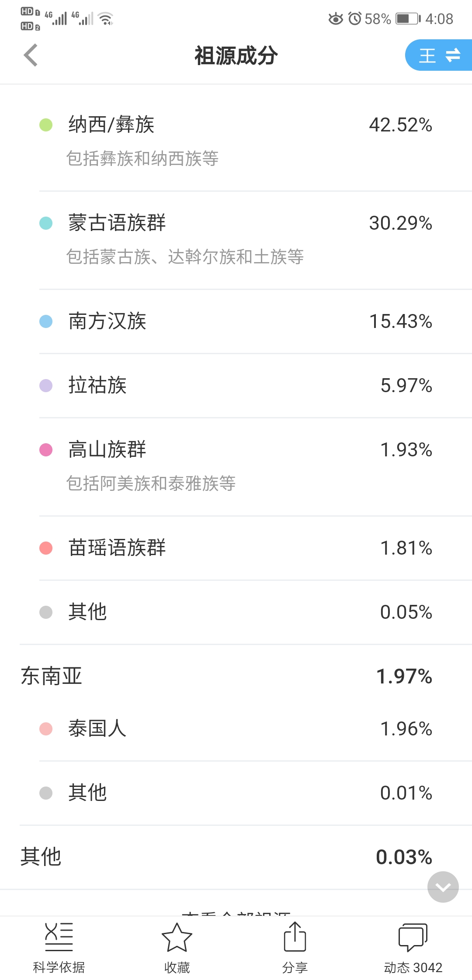Expand with the gray down-chevron circle

click(443, 887)
